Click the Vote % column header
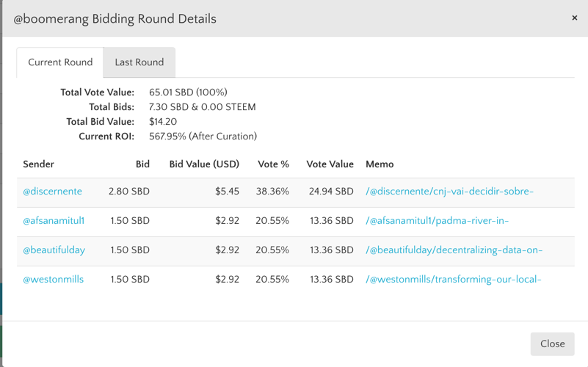Viewport: 588px width, 367px height. [273, 164]
